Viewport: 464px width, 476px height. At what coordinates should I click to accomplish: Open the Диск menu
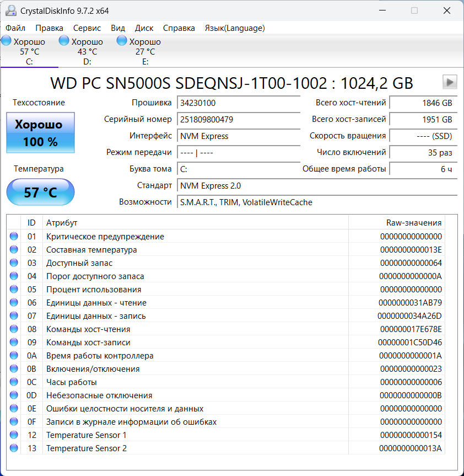[144, 28]
